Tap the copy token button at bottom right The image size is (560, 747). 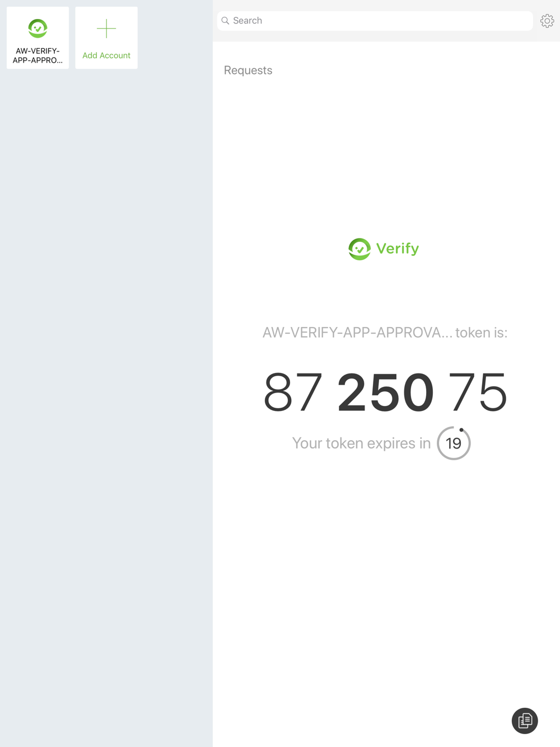525,721
